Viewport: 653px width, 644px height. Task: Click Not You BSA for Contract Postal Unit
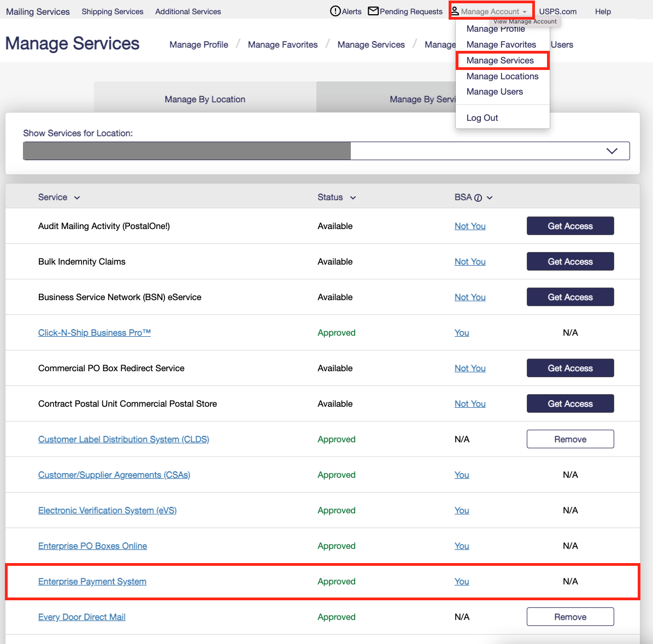470,403
